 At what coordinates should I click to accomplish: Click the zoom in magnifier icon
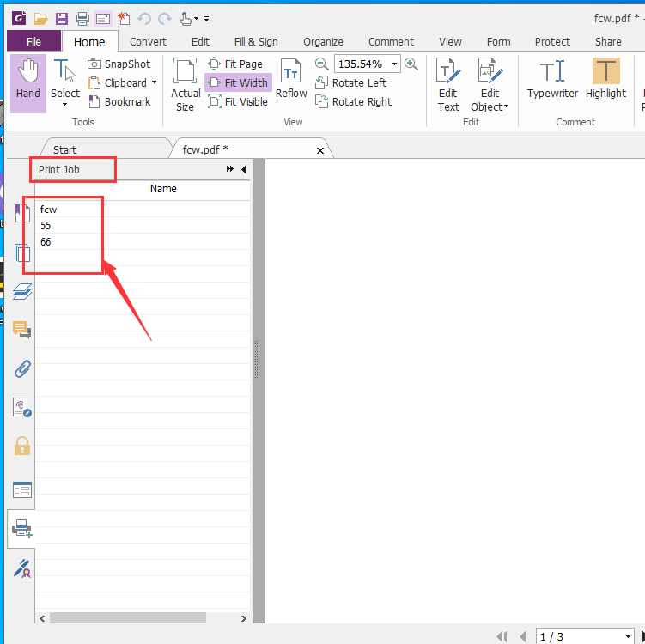point(411,64)
